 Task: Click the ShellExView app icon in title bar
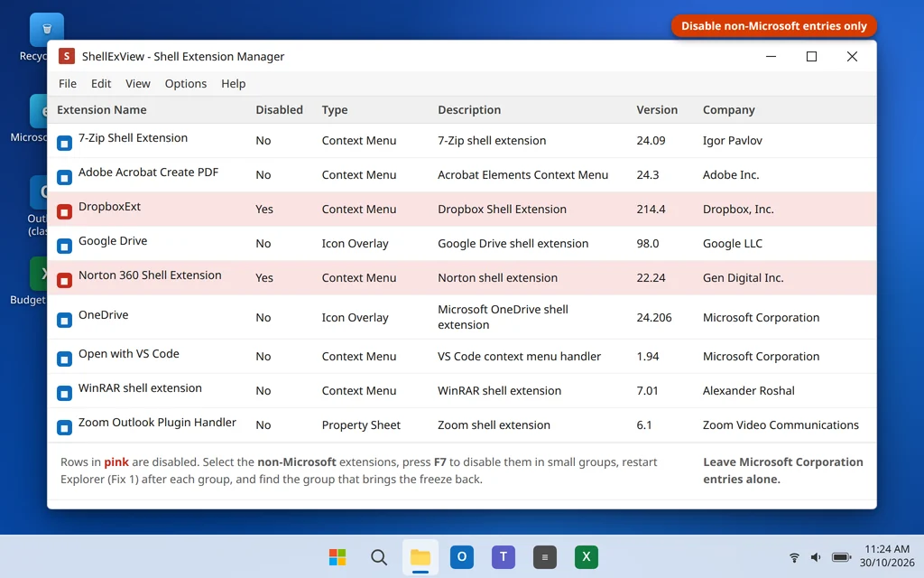click(x=67, y=56)
